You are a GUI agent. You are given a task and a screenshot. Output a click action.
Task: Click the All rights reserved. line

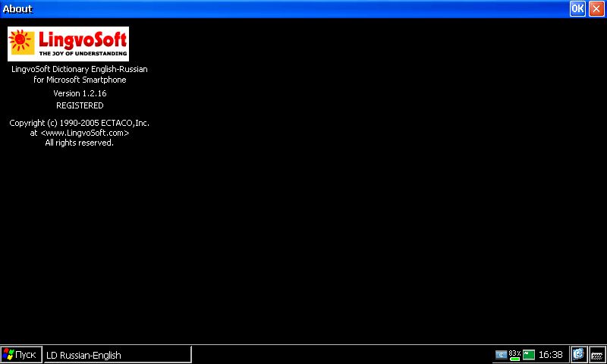80,143
